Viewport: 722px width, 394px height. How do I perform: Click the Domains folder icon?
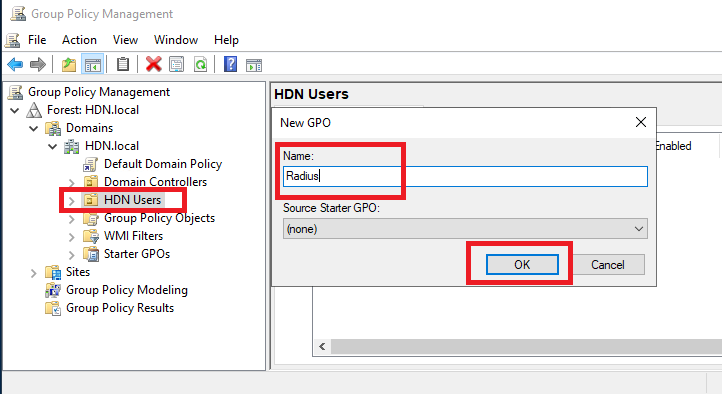tap(53, 128)
